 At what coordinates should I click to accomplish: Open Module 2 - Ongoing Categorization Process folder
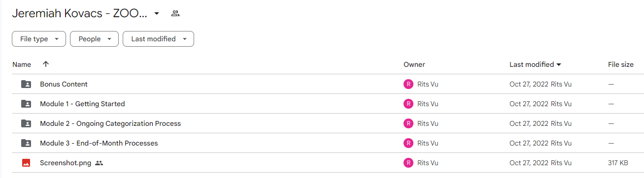110,123
